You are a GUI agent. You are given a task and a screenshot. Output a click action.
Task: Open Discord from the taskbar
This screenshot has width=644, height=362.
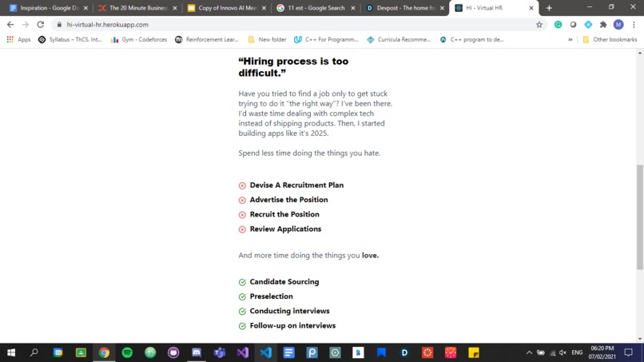[197, 352]
